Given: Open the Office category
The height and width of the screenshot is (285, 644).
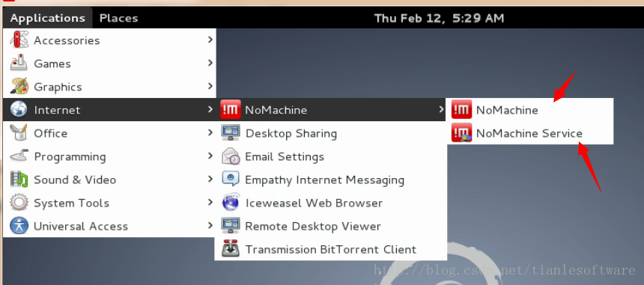Looking at the screenshot, I should pyautogui.click(x=109, y=133).
